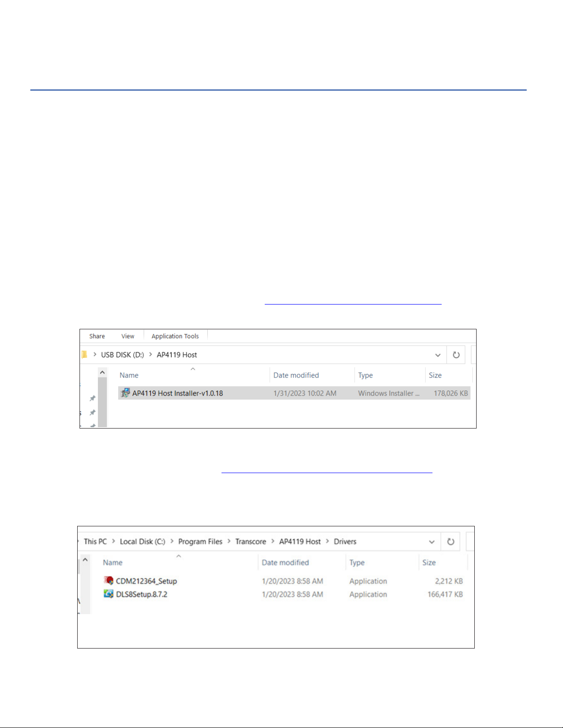
Task: Expand chevron after Program Files
Action: click(229, 541)
